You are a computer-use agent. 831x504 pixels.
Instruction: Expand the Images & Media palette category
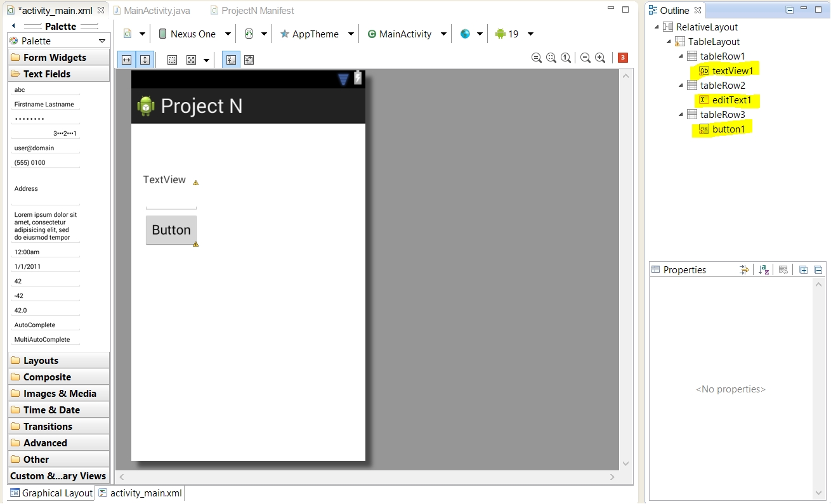tap(58, 394)
